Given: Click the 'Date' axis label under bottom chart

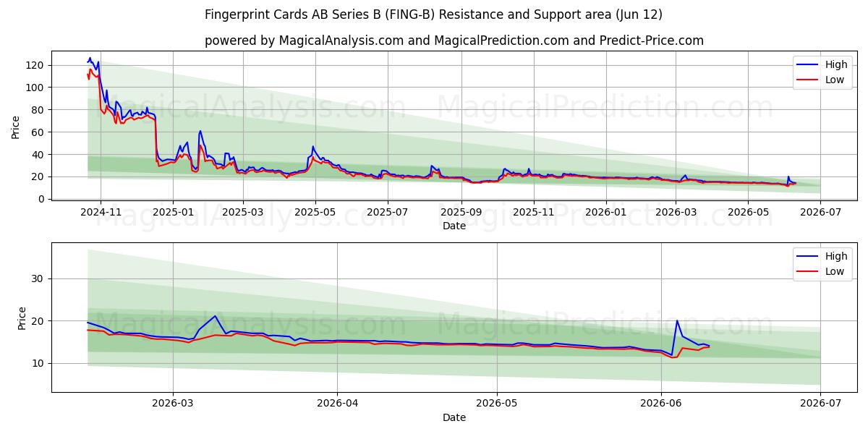Looking at the screenshot, I should [454, 417].
